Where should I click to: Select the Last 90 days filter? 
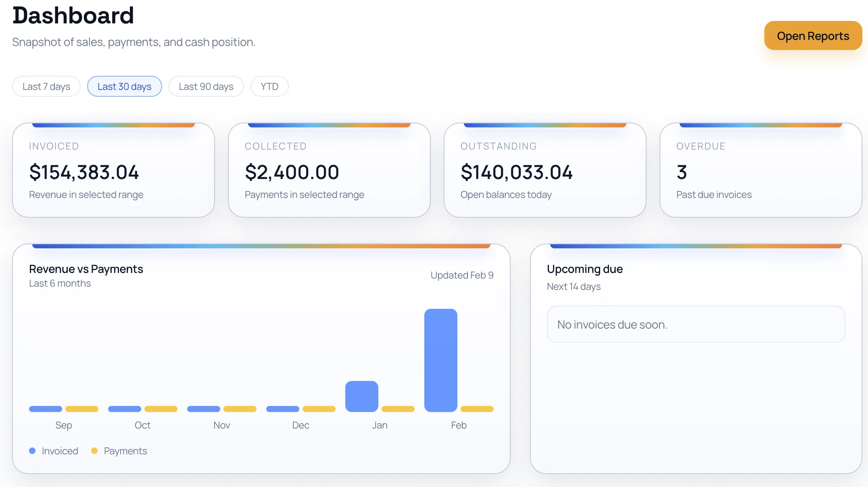(x=206, y=86)
